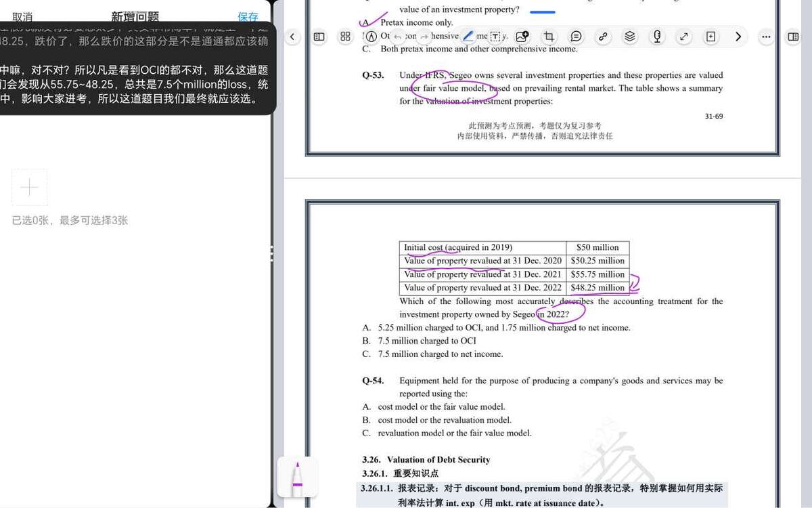Add a comment with the speech bubble icon

coord(576,37)
